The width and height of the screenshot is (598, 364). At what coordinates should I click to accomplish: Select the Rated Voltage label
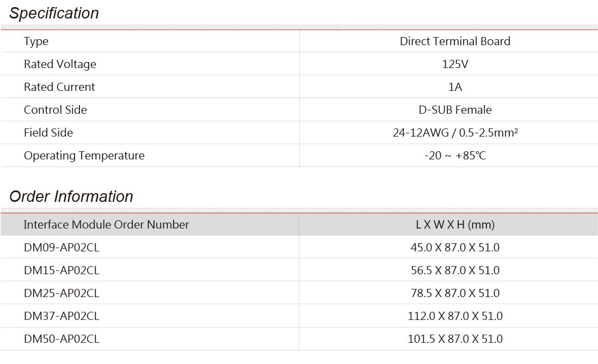[x=60, y=64]
